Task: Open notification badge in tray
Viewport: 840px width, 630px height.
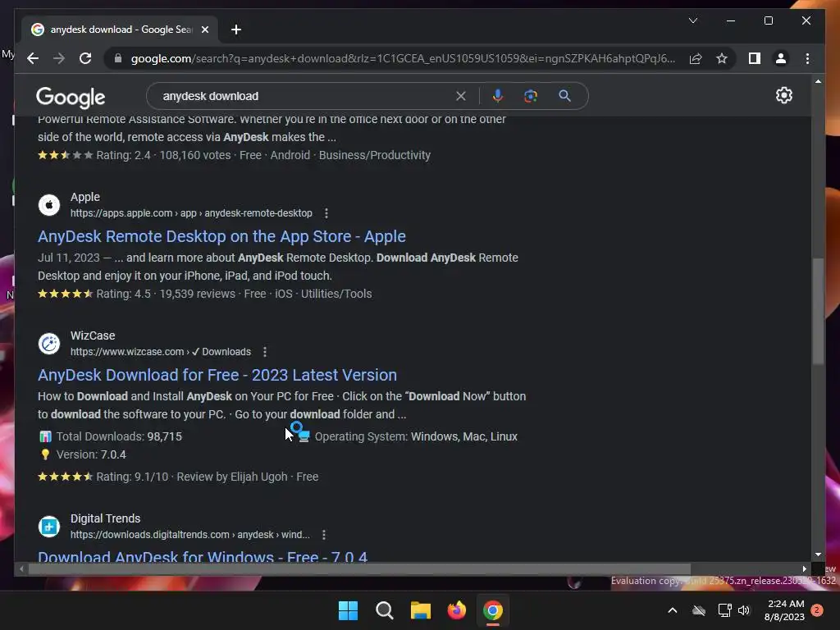Action: [x=817, y=610]
